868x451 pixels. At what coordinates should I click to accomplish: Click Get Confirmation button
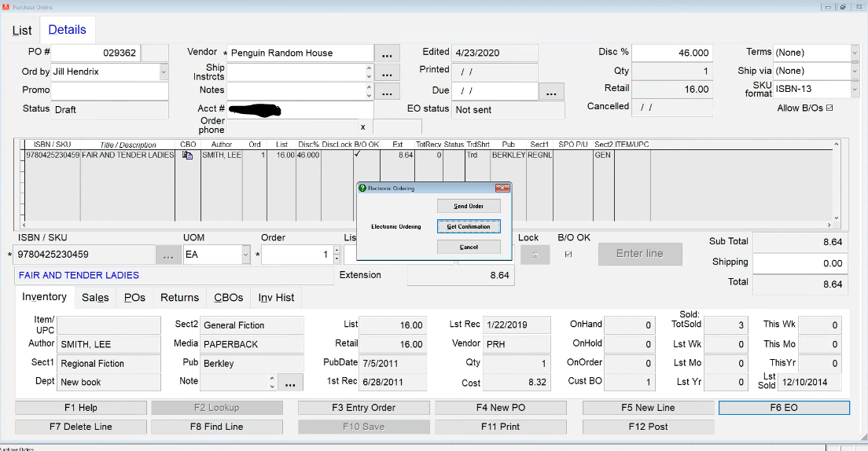coord(469,227)
